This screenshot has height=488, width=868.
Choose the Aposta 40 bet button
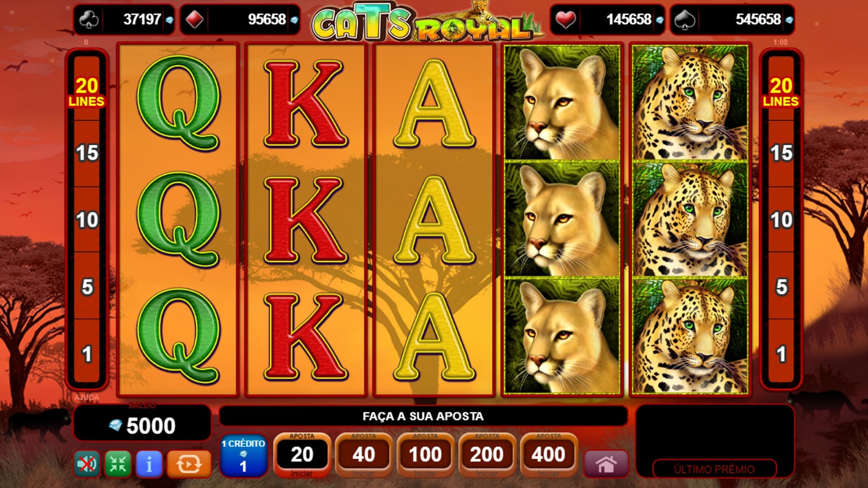click(x=363, y=455)
